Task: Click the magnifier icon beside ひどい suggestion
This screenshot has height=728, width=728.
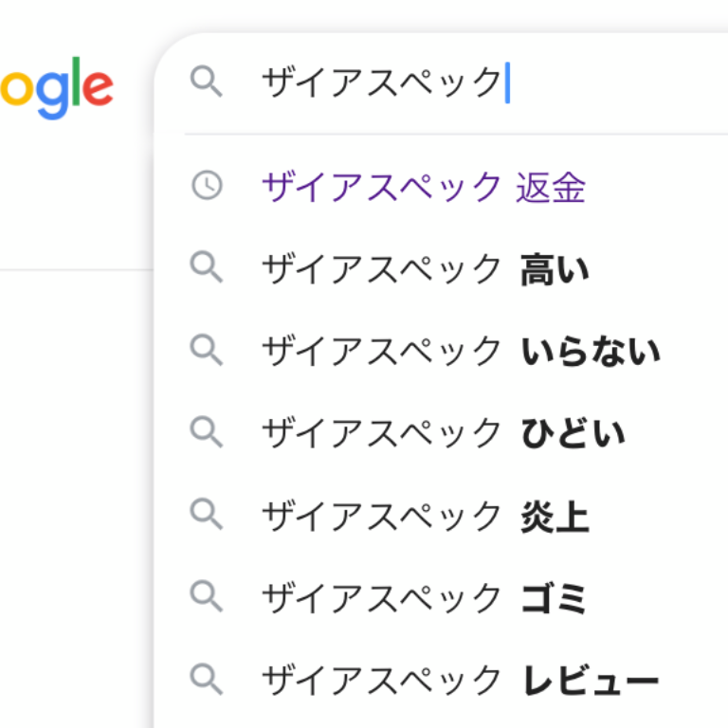Action: click(x=207, y=432)
